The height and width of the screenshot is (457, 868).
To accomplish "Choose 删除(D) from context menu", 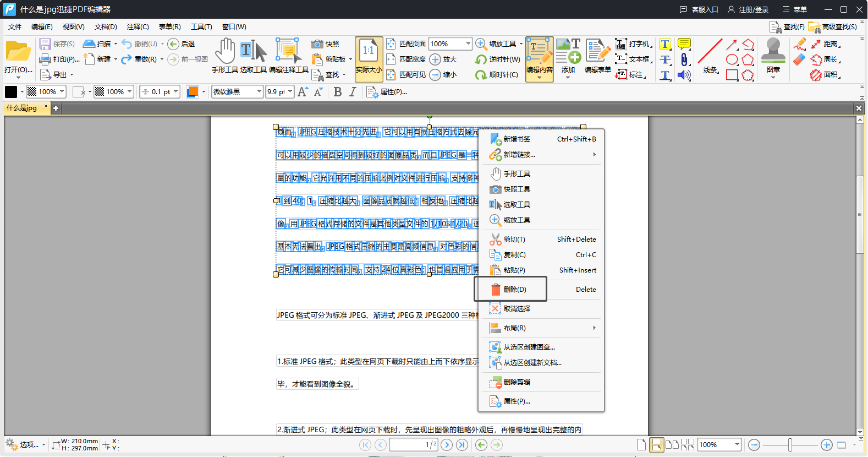I will tap(542, 290).
